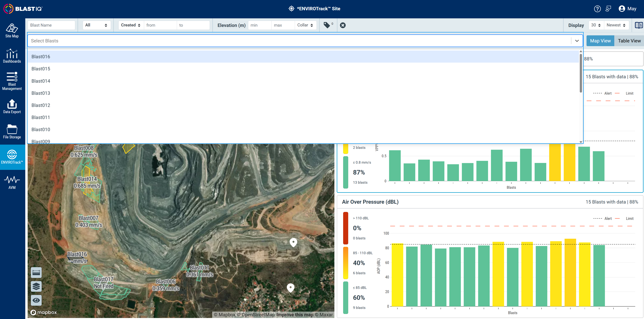The height and width of the screenshot is (319, 644).
Task: Choose Blast010 in dropdown list
Action: pyautogui.click(x=303, y=129)
